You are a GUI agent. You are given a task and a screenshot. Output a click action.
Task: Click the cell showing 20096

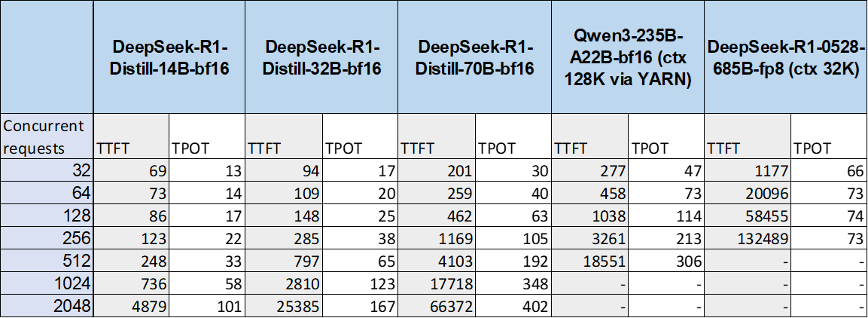click(747, 194)
